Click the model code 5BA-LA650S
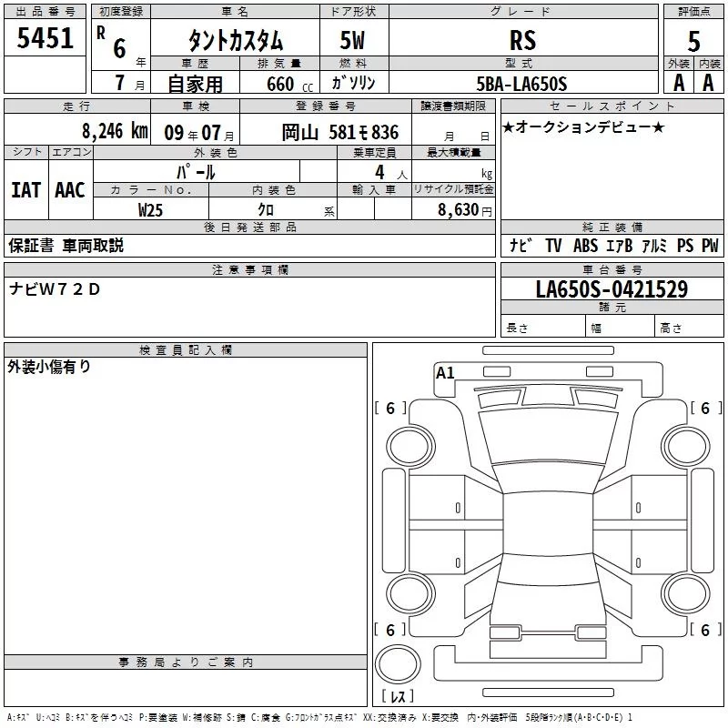The height and width of the screenshot is (728, 728). click(522, 84)
